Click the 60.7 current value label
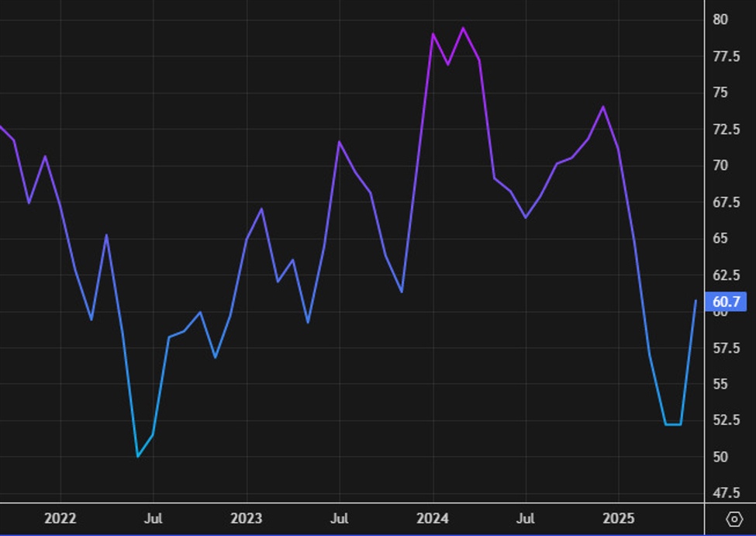Viewport: 756px width, 536px height. 726,302
